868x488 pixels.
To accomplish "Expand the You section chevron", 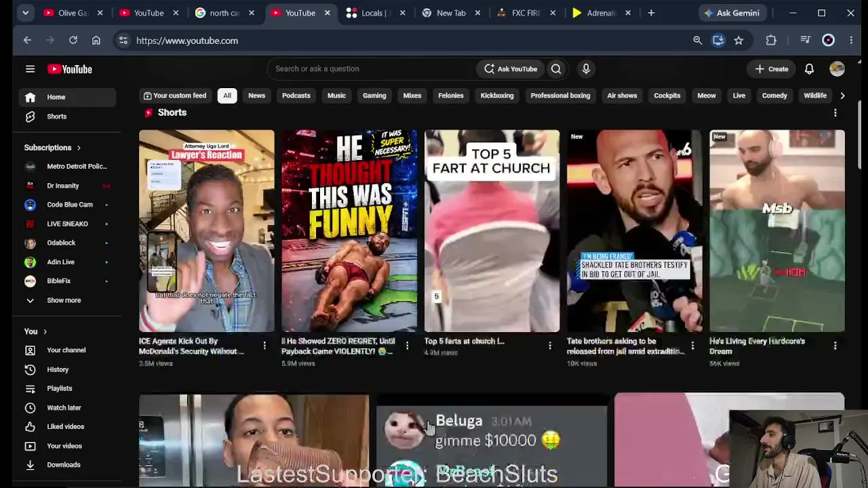I will pyautogui.click(x=45, y=331).
